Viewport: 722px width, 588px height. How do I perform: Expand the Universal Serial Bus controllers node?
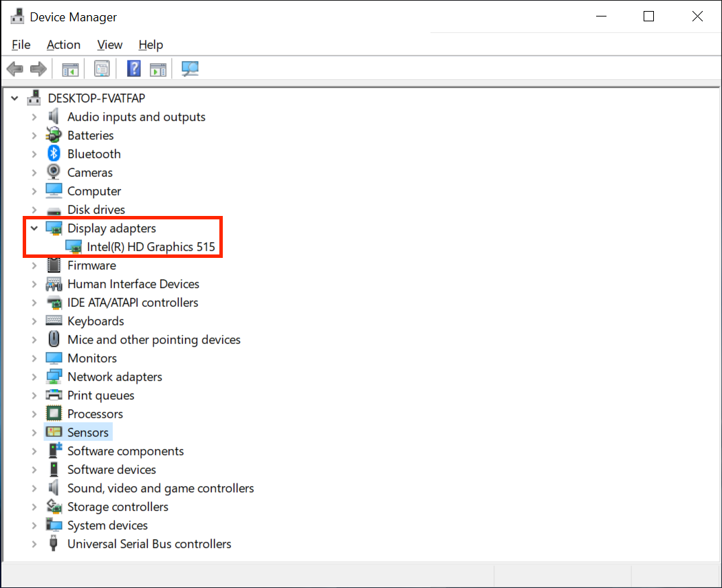click(x=34, y=544)
